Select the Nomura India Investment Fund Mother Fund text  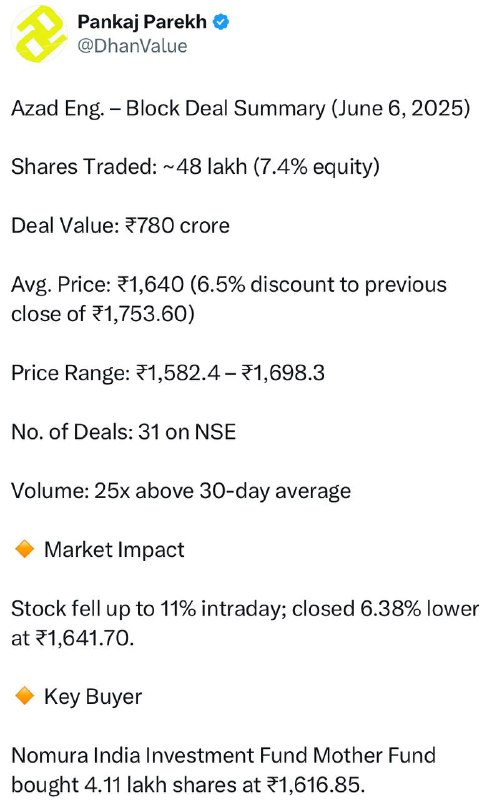[223, 756]
